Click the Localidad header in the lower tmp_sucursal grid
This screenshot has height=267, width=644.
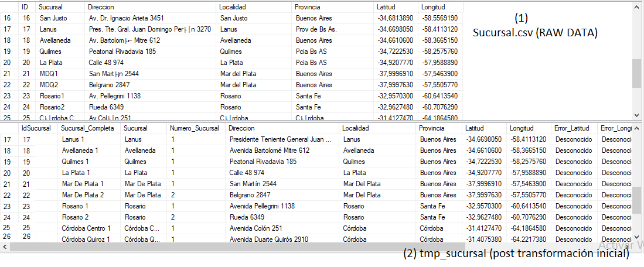[x=377, y=128]
